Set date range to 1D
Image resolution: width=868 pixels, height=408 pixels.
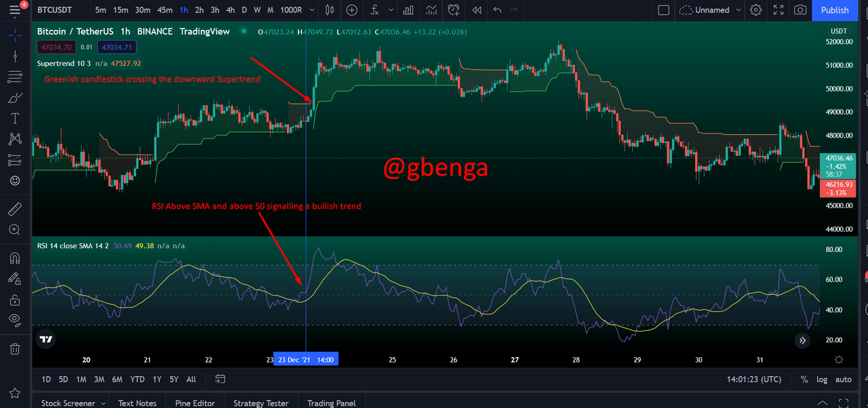coord(46,379)
